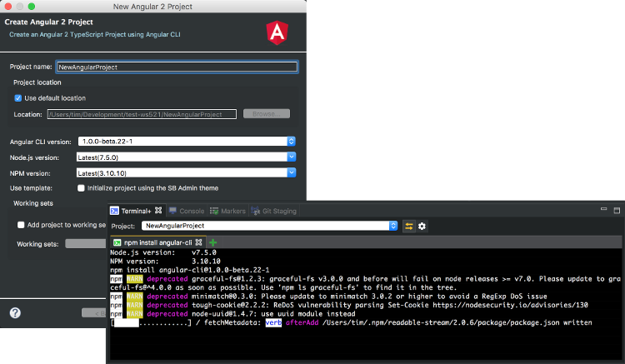Minimize the Terminal+ panel view
This screenshot has width=625, height=364.
tap(603, 209)
